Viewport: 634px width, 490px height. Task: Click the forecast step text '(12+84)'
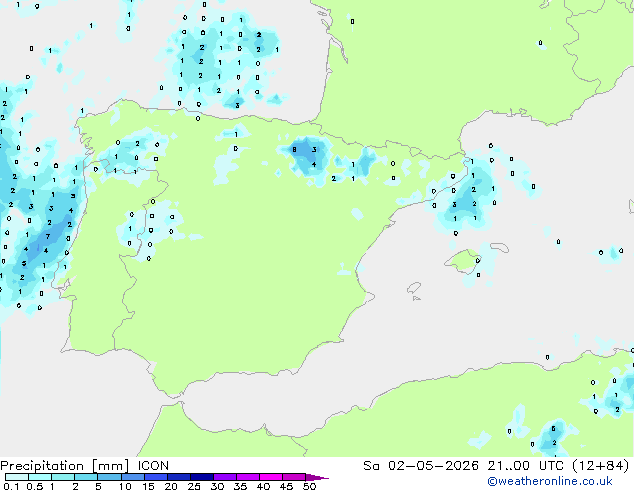point(601,466)
